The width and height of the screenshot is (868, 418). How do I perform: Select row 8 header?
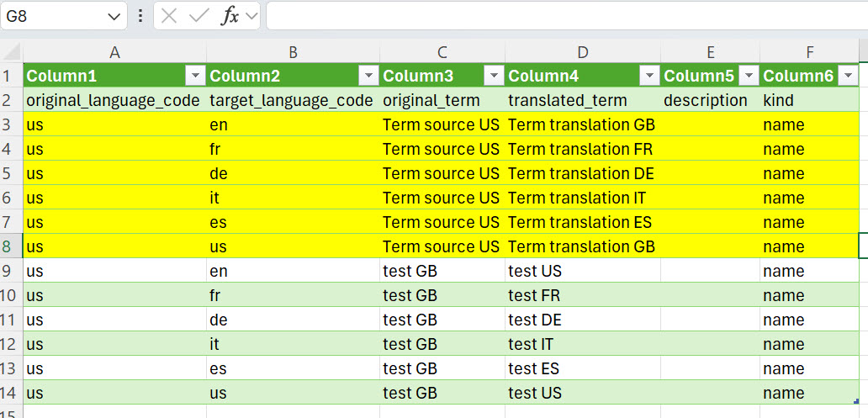tap(11, 246)
